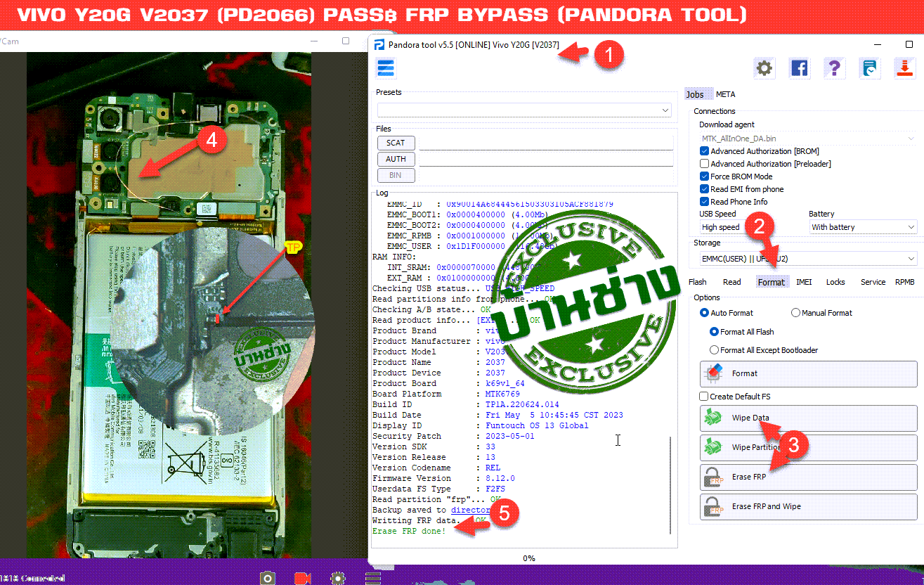Image resolution: width=924 pixels, height=585 pixels.
Task: Click the Wipe Partition button
Action: pyautogui.click(x=809, y=447)
